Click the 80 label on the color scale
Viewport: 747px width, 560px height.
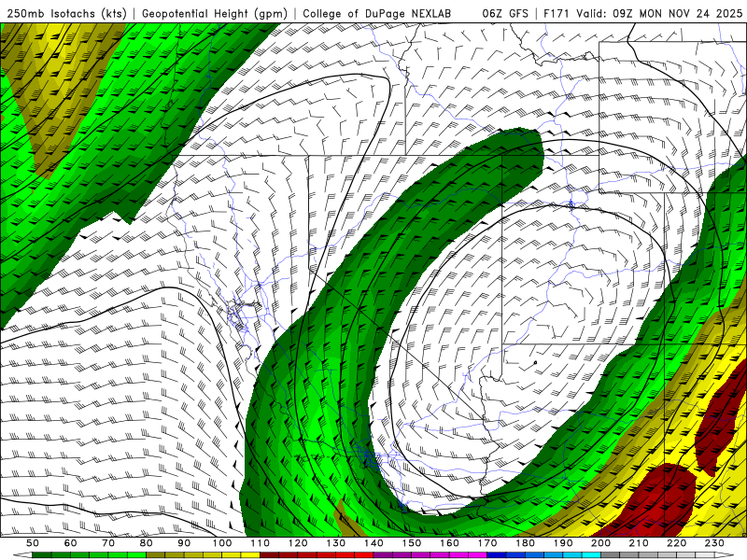(147, 543)
